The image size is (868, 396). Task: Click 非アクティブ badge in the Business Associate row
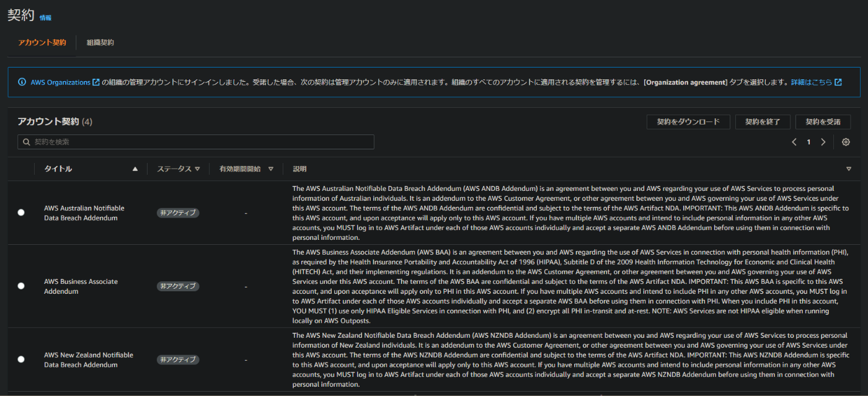pyautogui.click(x=178, y=286)
